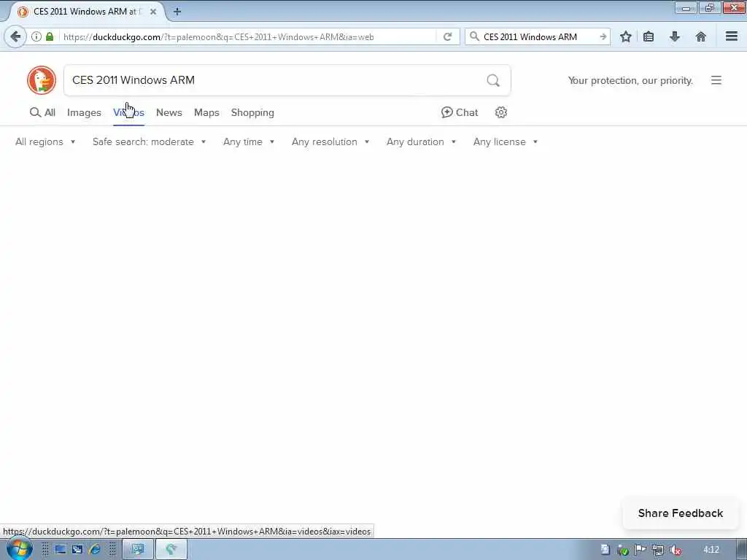Open the Any time filter dropdown

249,142
